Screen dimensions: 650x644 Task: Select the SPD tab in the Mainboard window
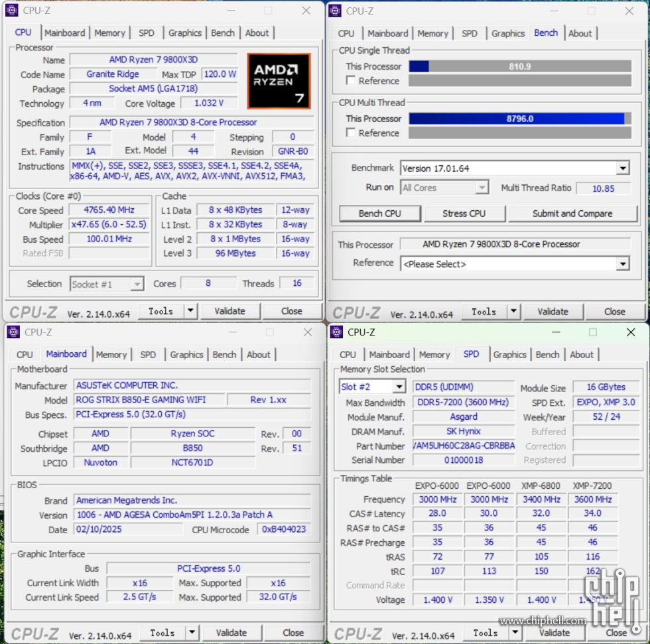148,355
